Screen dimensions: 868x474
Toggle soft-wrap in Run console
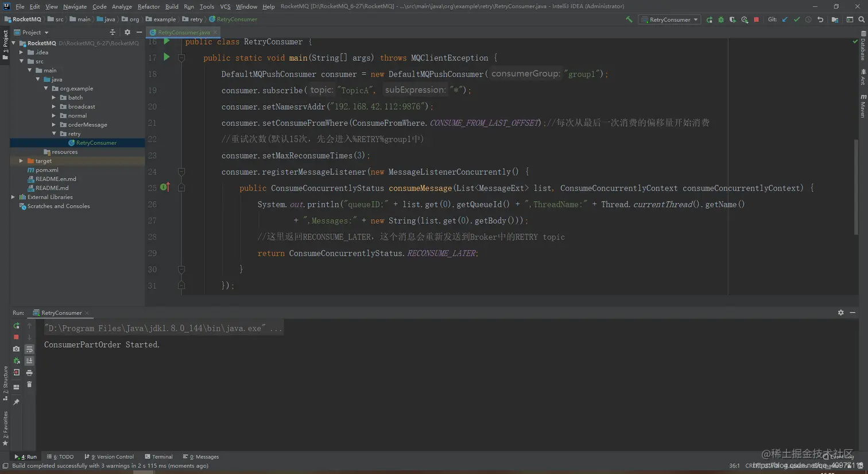click(29, 349)
